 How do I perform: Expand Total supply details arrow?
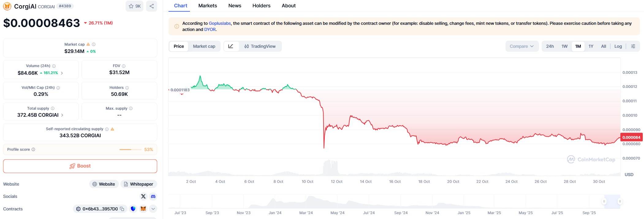click(62, 115)
